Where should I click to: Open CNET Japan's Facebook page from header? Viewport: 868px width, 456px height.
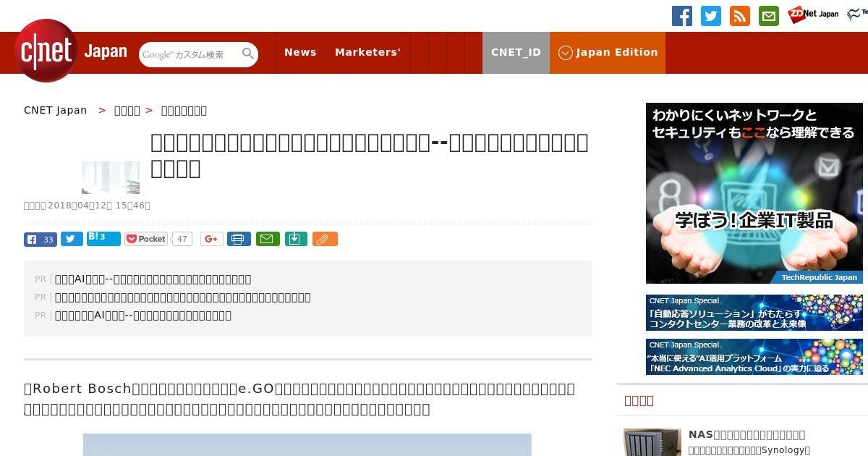[x=682, y=16]
